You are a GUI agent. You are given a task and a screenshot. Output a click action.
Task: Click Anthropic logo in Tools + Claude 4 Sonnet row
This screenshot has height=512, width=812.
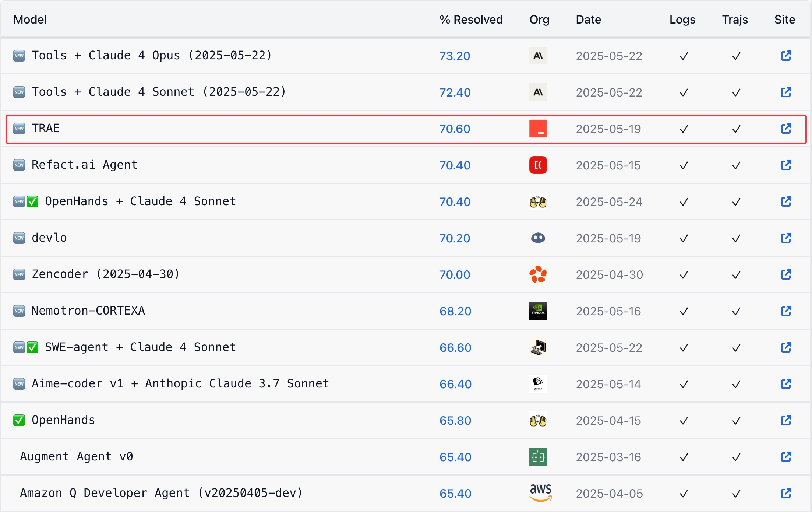(x=538, y=92)
